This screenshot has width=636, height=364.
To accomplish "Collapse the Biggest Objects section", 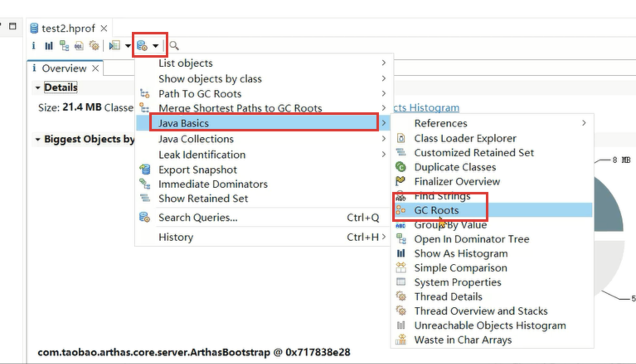I will pyautogui.click(x=38, y=139).
